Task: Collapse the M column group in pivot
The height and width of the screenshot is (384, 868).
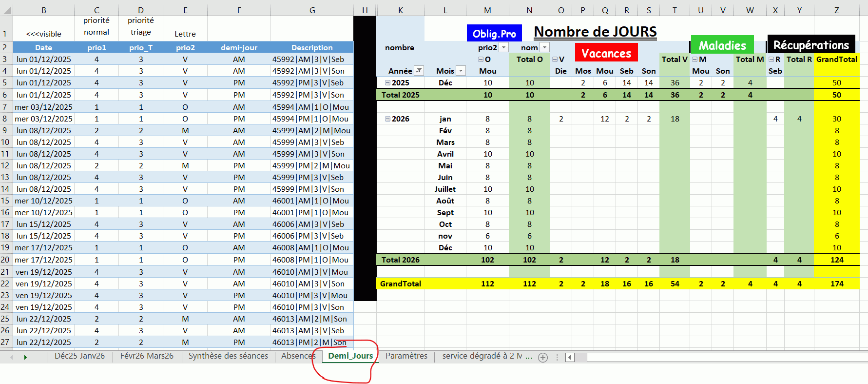Action: click(695, 60)
